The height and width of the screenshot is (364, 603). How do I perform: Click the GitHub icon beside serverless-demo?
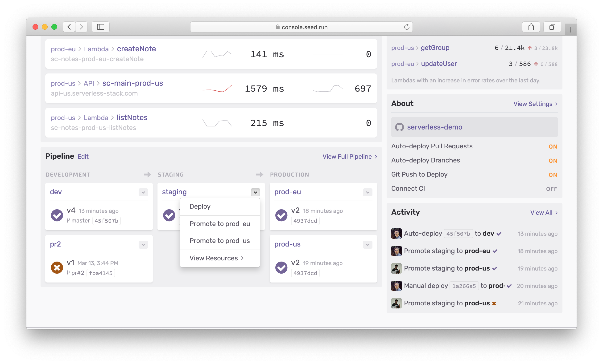[399, 127]
